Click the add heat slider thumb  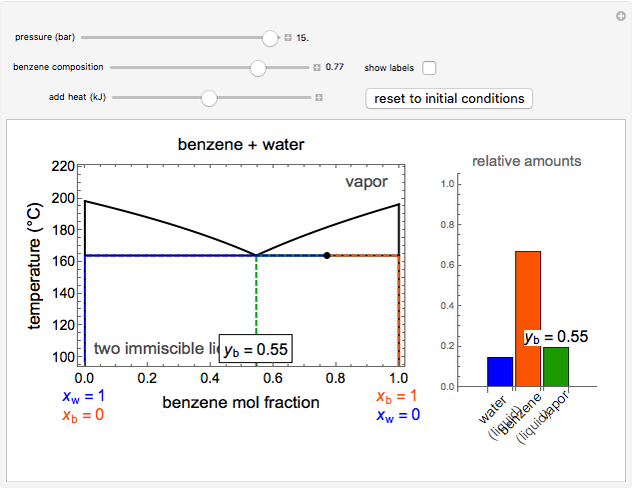click(209, 98)
